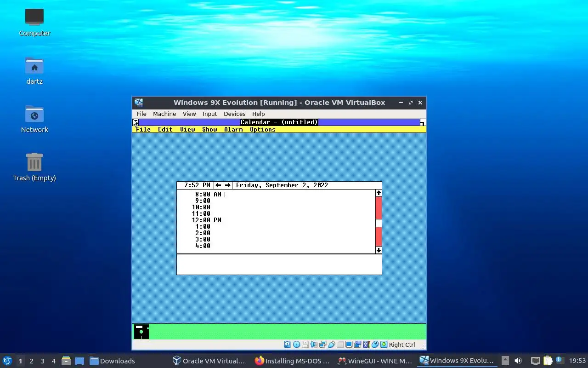Open the Lubuntu start menu icon
The image size is (588, 368).
click(x=7, y=361)
